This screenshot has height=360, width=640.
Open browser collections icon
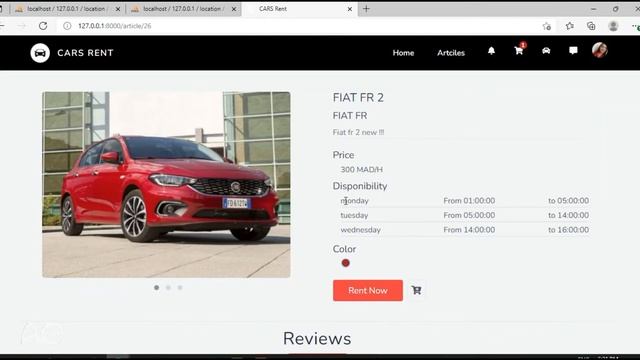pyautogui.click(x=591, y=26)
